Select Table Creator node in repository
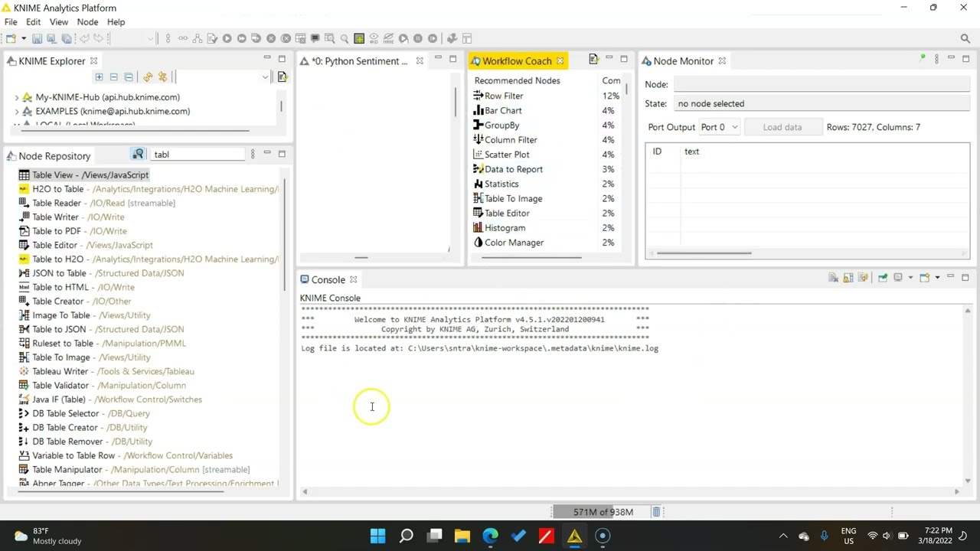The width and height of the screenshot is (980, 551). click(x=75, y=302)
